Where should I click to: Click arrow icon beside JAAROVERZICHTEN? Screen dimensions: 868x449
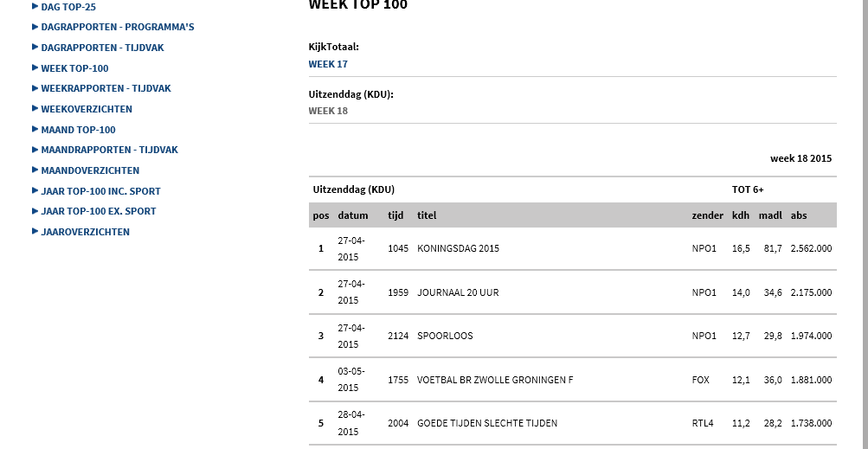coord(35,231)
